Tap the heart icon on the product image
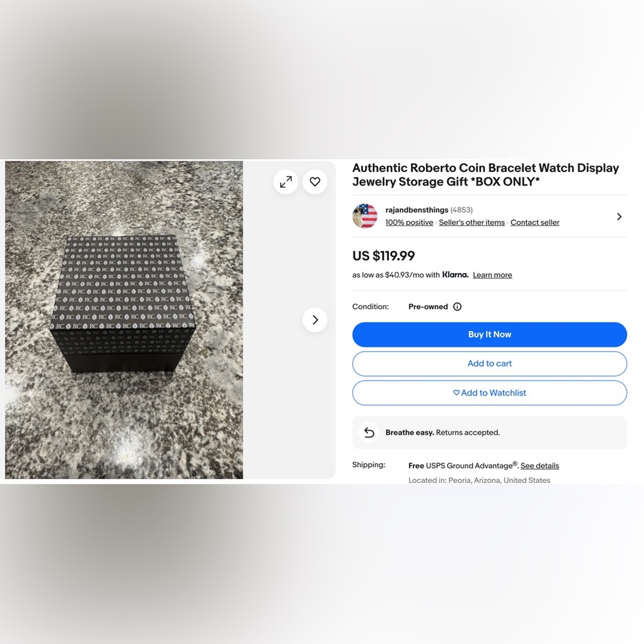The image size is (644, 644). [315, 182]
